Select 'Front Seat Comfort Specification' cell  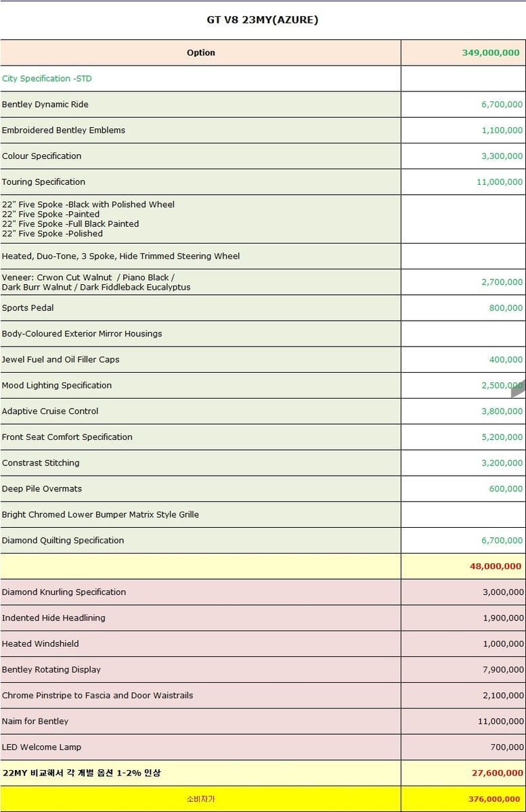(200, 436)
